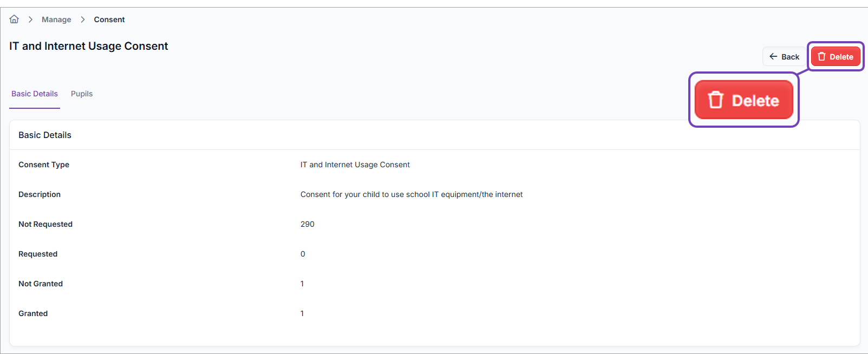Select the Consent breadcrumb item

click(x=109, y=19)
